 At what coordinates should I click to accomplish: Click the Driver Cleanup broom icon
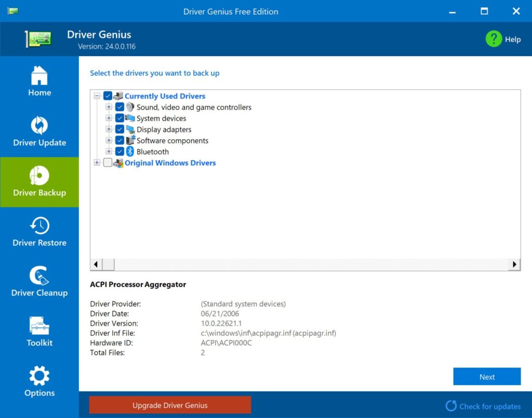39,276
